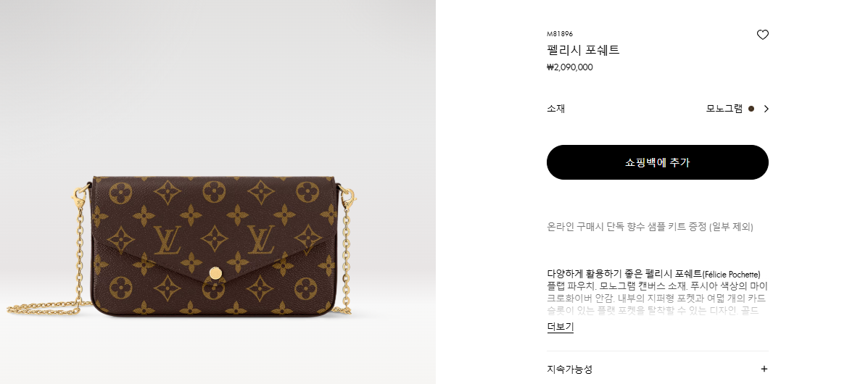Click the ₩2,090,000 price text

pyautogui.click(x=570, y=67)
